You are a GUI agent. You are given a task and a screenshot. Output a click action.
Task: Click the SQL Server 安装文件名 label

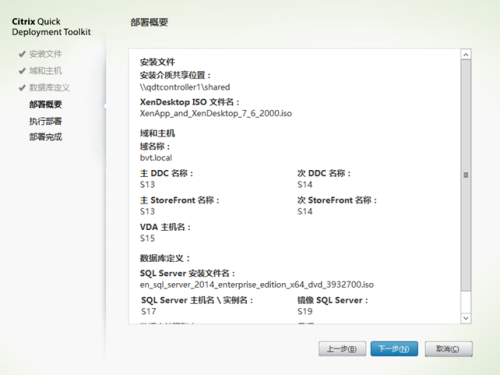click(188, 273)
